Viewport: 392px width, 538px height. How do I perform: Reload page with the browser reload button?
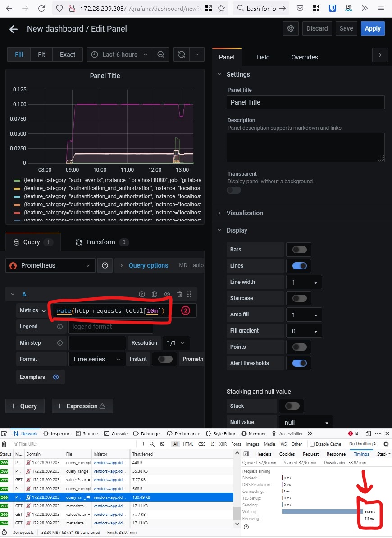pos(41,8)
